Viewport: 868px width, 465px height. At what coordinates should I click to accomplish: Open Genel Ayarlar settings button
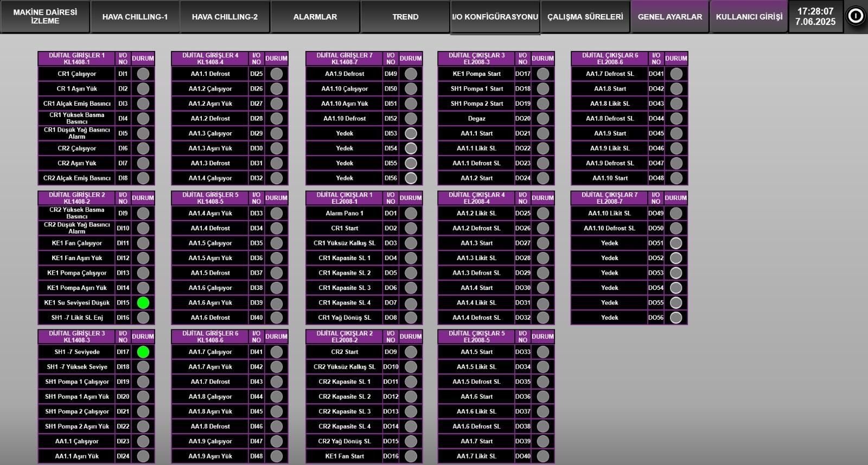(670, 17)
